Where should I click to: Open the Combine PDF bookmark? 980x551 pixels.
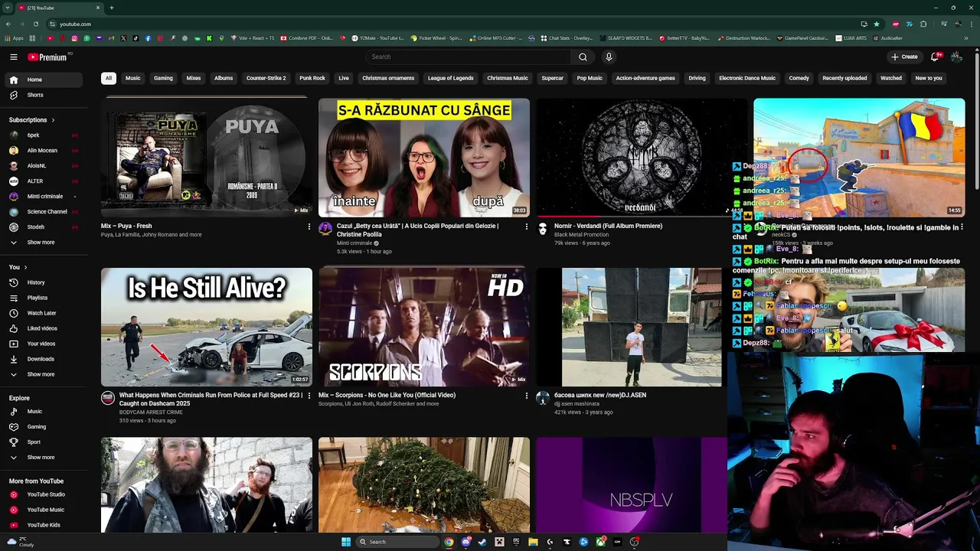point(306,38)
